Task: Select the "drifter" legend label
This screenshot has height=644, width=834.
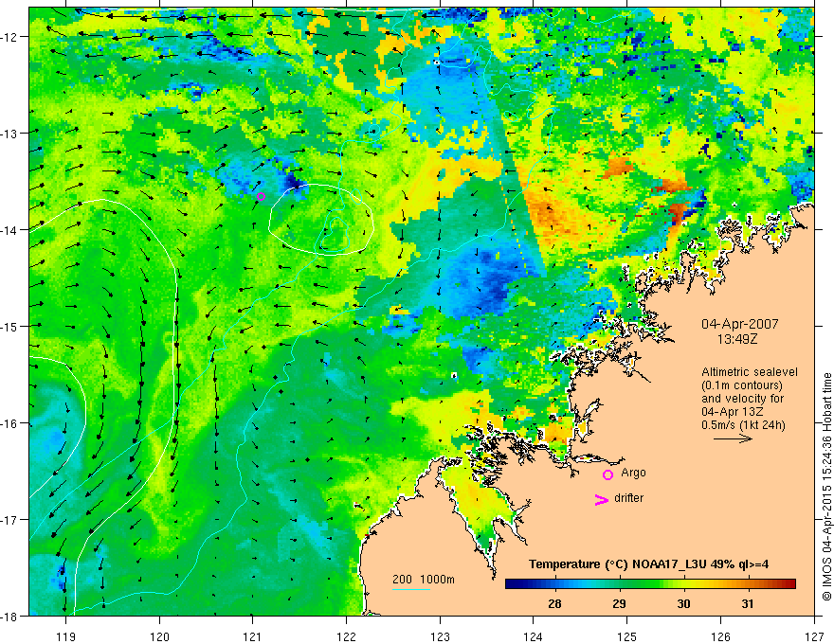Action: pyautogui.click(x=628, y=498)
